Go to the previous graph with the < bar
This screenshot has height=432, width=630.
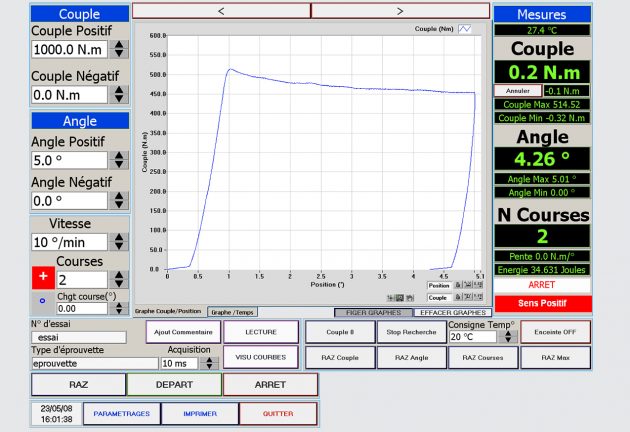tap(221, 11)
